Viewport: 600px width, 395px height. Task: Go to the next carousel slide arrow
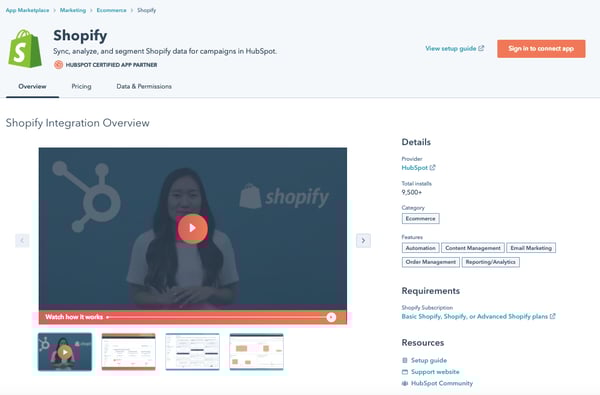coord(363,241)
